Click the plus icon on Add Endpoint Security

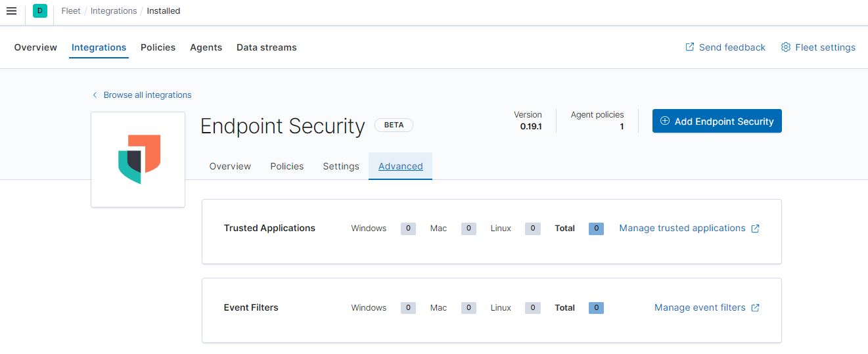point(665,121)
